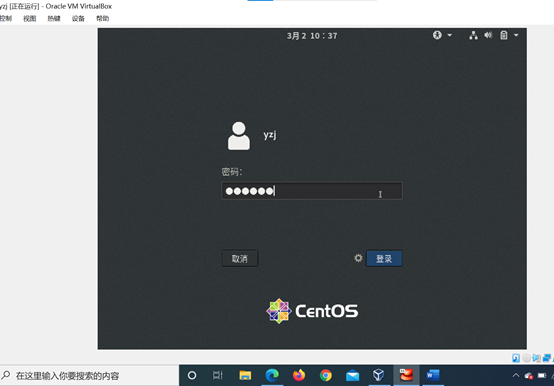
Task: Launch Microsoft Edge from the taskbar
Action: 272,375
